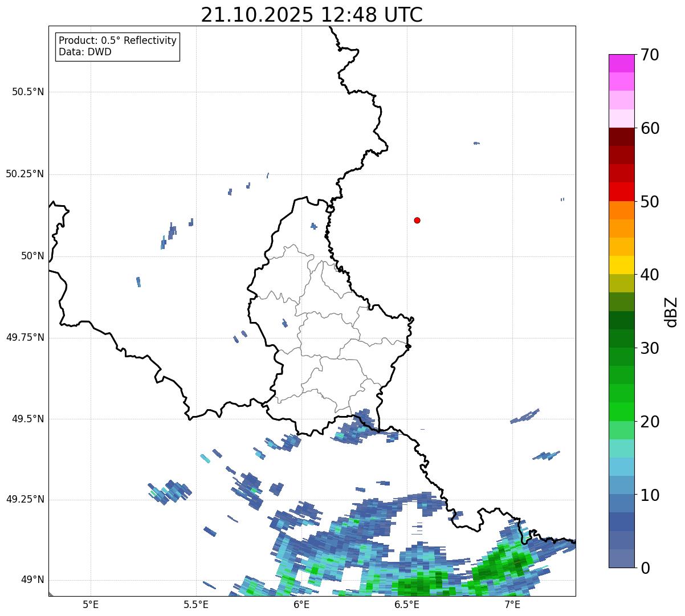Screen dimensions: 685x616
Task: Click the 49.75°N latitude label
Action: click(25, 337)
